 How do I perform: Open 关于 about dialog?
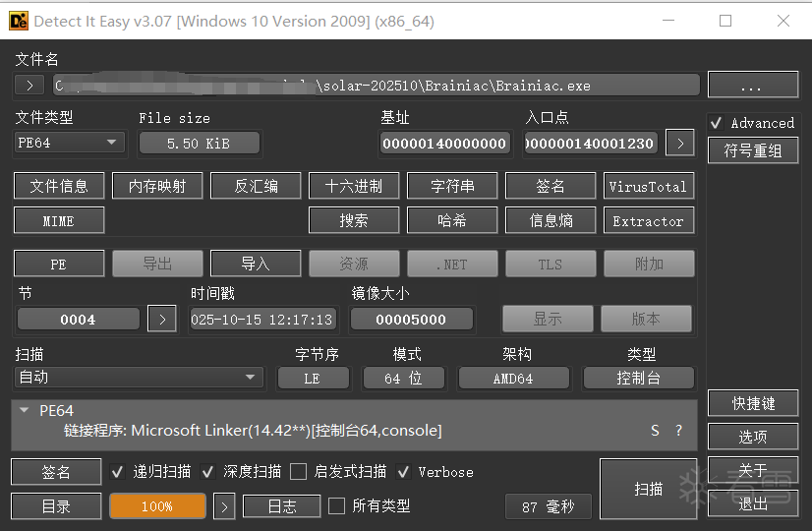(752, 470)
